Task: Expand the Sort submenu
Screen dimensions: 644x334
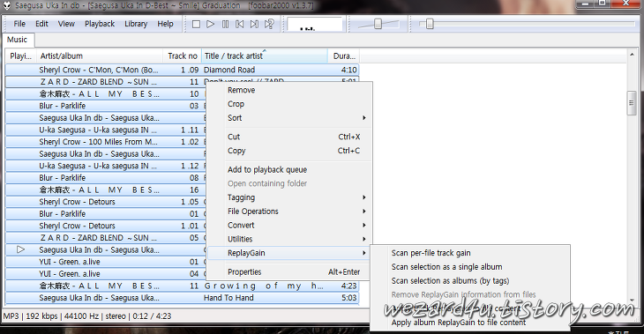Action: 289,118
